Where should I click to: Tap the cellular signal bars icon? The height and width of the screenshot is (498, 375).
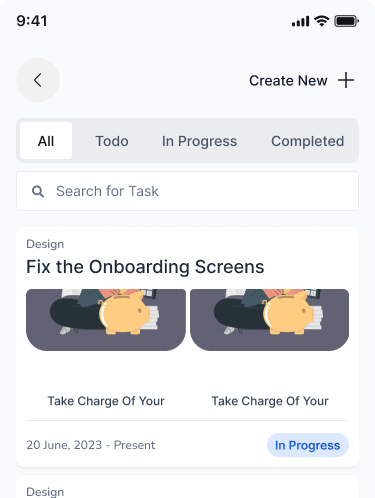(x=300, y=22)
